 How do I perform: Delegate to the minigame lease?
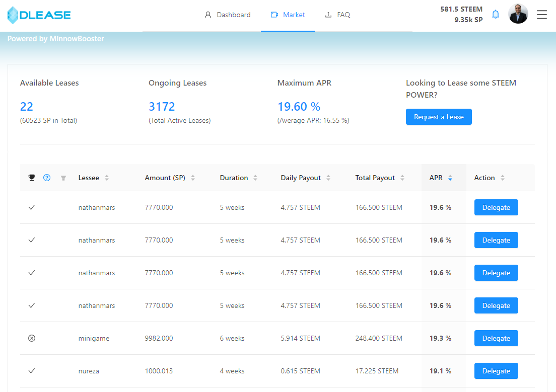[496, 338]
